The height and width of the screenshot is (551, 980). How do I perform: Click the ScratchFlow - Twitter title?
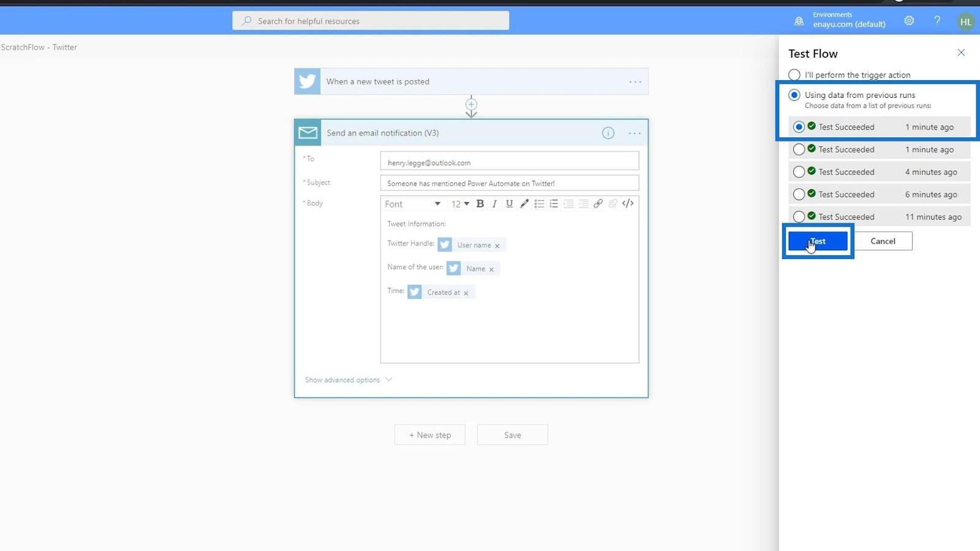point(39,47)
